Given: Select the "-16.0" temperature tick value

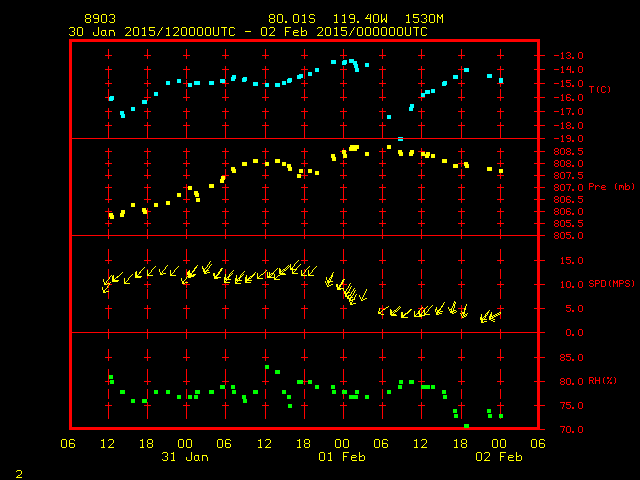Looking at the screenshot, I should (569, 98).
